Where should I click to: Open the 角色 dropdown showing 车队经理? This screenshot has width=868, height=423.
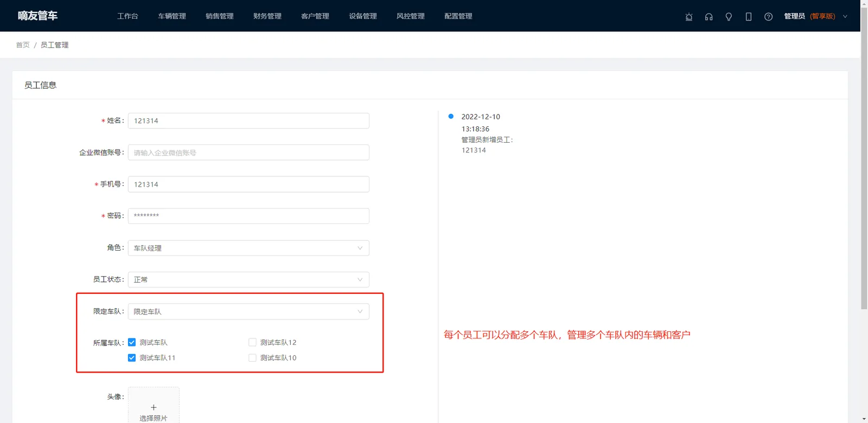(248, 248)
